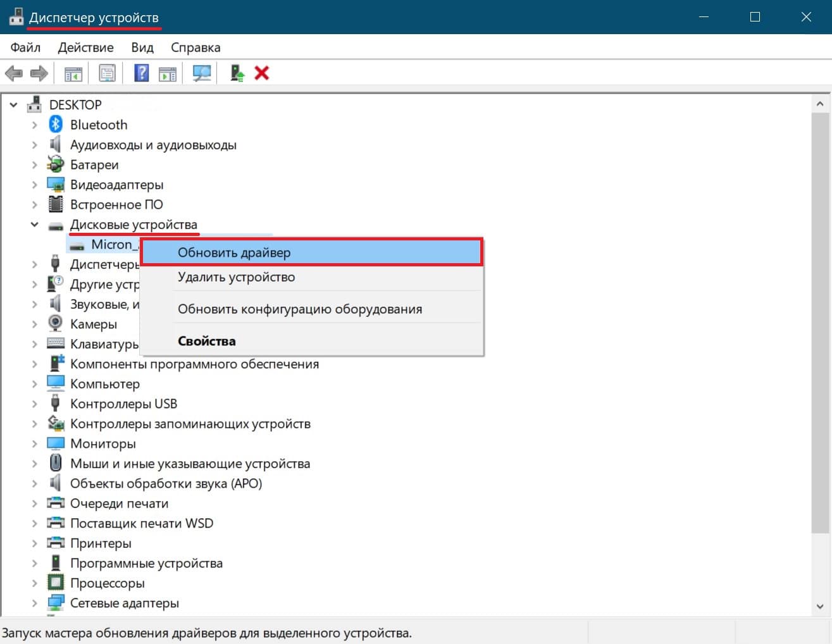This screenshot has height=644, width=832.
Task: Click the webcam icon beside Камеры
Action: (x=56, y=324)
